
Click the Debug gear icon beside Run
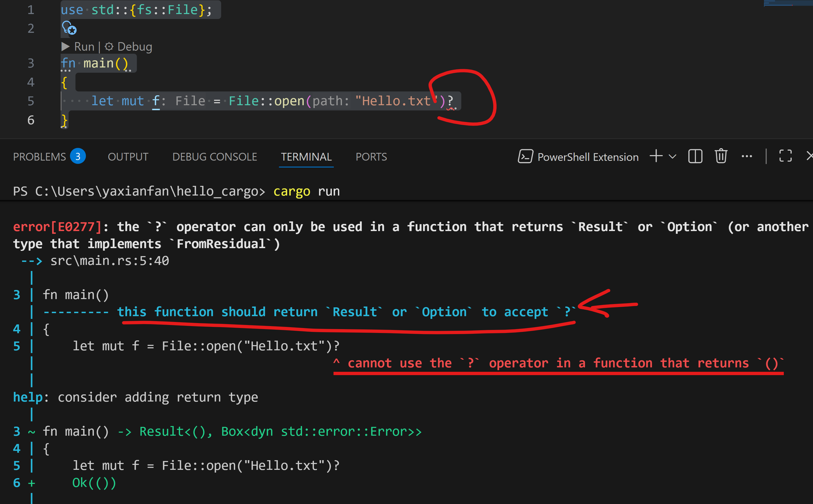(109, 46)
